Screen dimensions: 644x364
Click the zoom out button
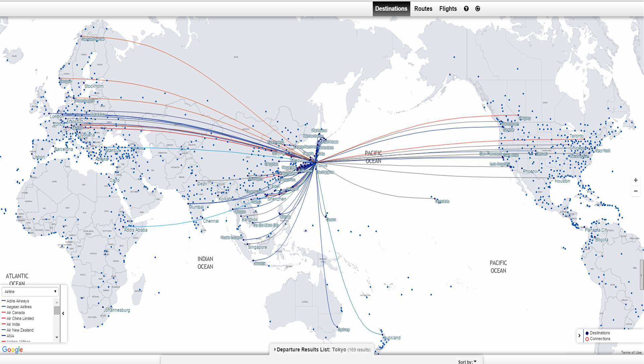635,191
